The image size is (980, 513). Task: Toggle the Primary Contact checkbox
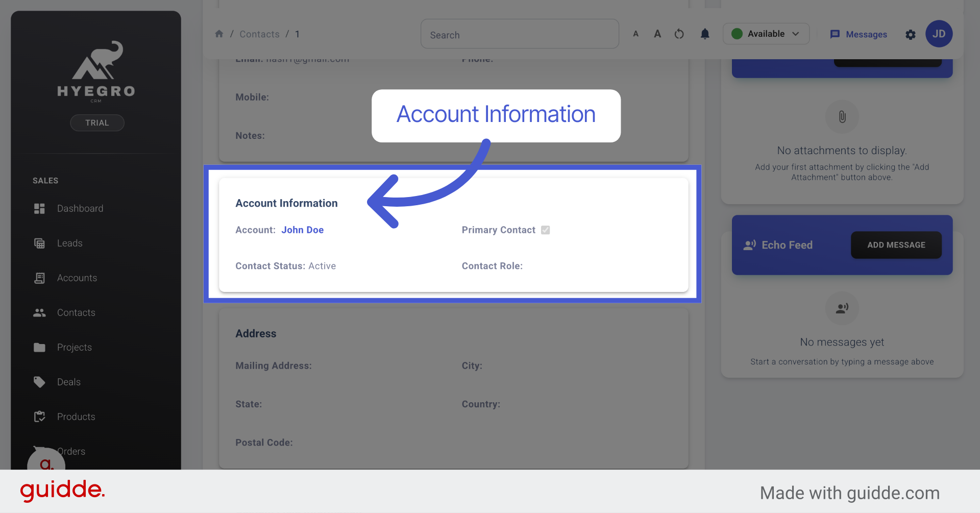point(545,230)
